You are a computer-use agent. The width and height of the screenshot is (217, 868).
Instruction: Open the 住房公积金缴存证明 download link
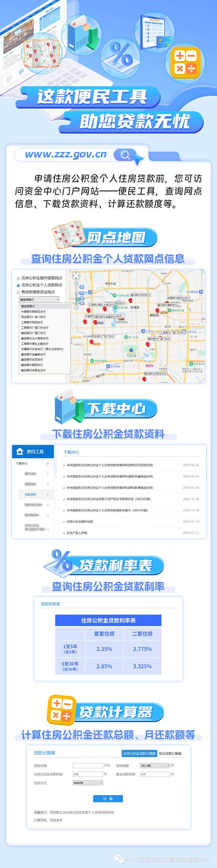(x=80, y=522)
